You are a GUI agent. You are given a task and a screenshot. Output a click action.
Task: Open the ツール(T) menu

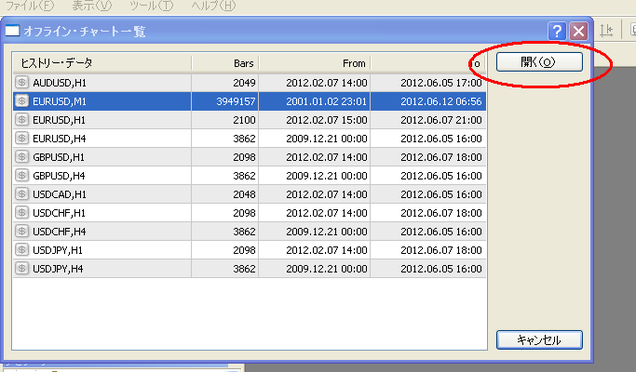[x=151, y=6]
